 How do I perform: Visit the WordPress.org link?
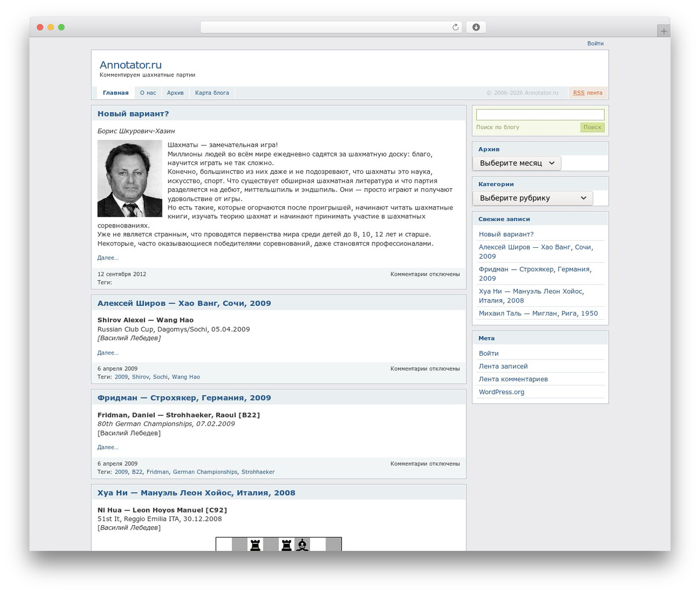501,392
